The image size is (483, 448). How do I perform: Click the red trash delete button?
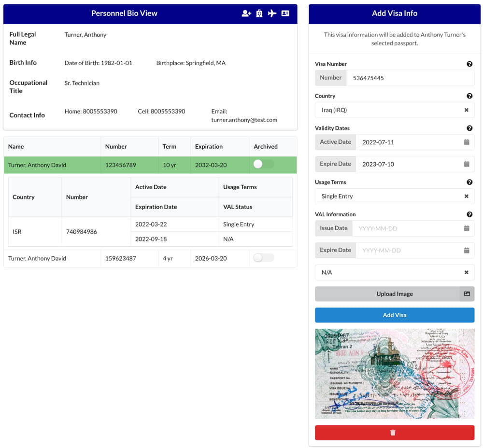tap(394, 433)
